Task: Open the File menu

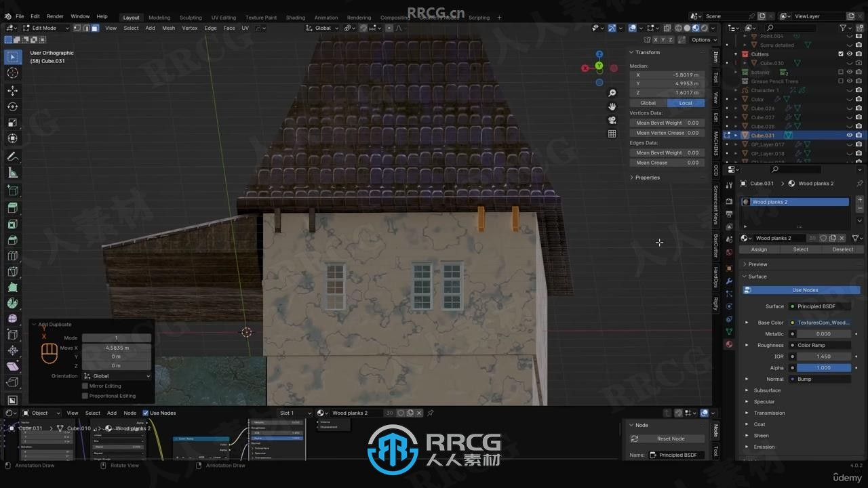Action: point(20,16)
